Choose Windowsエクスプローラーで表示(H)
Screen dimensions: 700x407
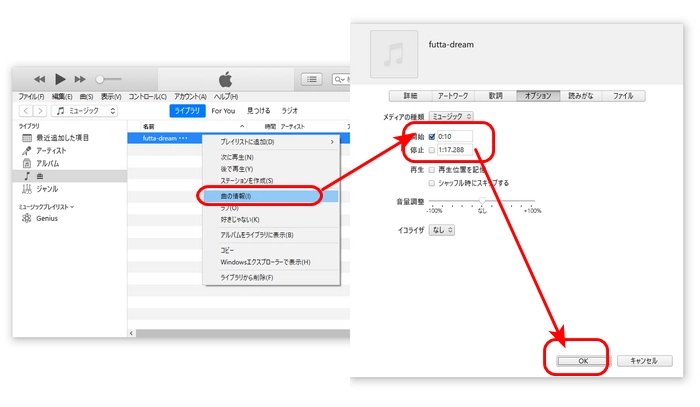(x=271, y=262)
